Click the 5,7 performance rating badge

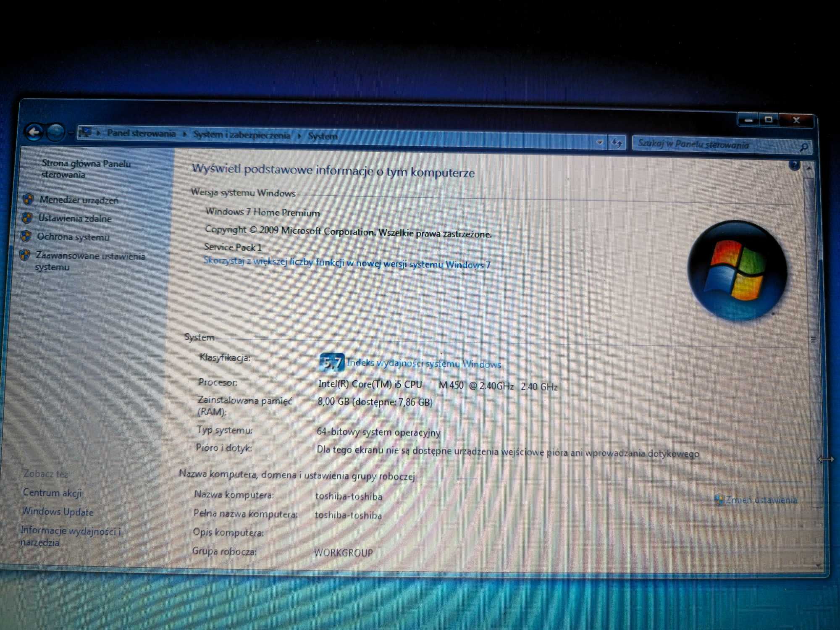(332, 362)
